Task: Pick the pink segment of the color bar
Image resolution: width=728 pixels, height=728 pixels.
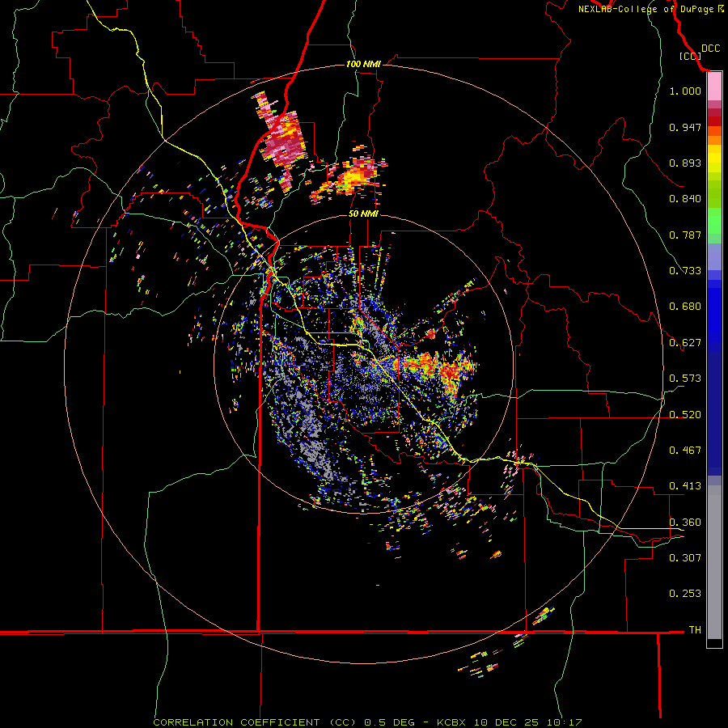Action: tap(714, 87)
